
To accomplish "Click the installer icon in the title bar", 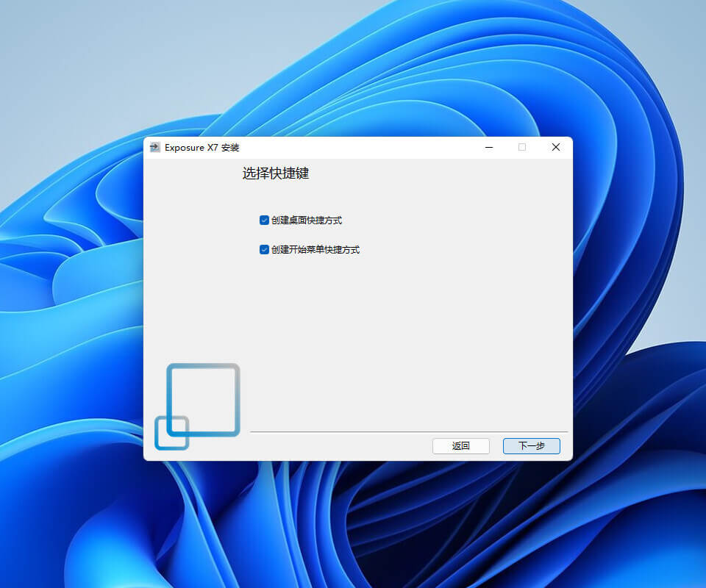I will (154, 147).
